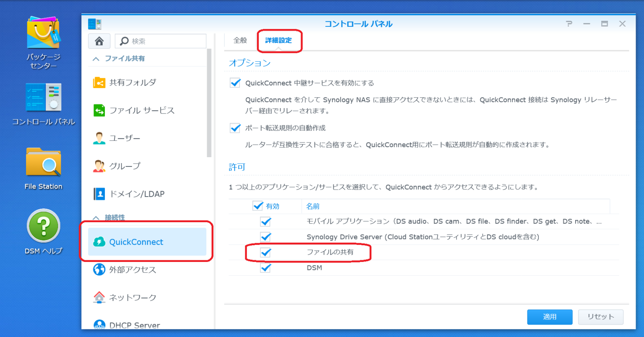The image size is (644, 337).
Task: Collapse the 接続性 section
Action: click(96, 216)
